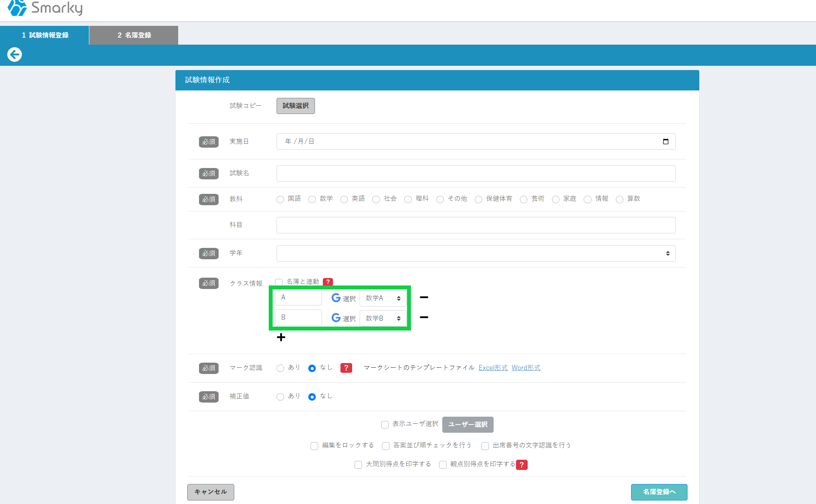Click the 試験選択 button
816x504 pixels.
[296, 106]
